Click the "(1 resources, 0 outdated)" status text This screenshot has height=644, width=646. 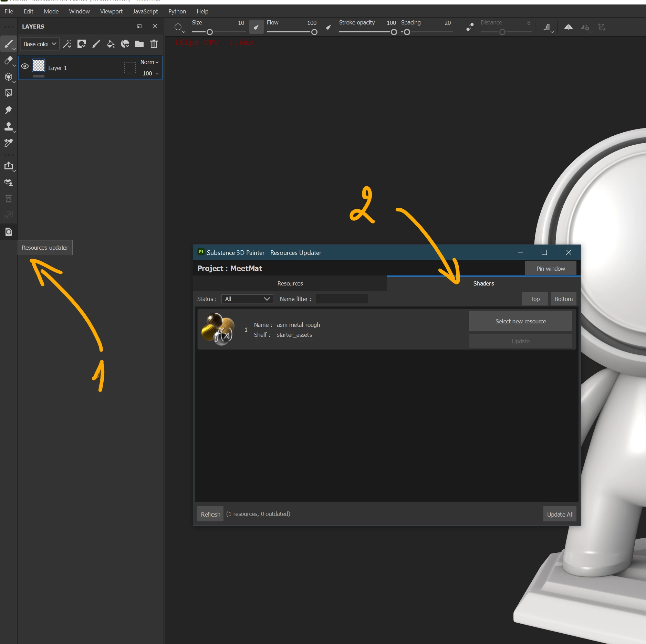point(258,514)
